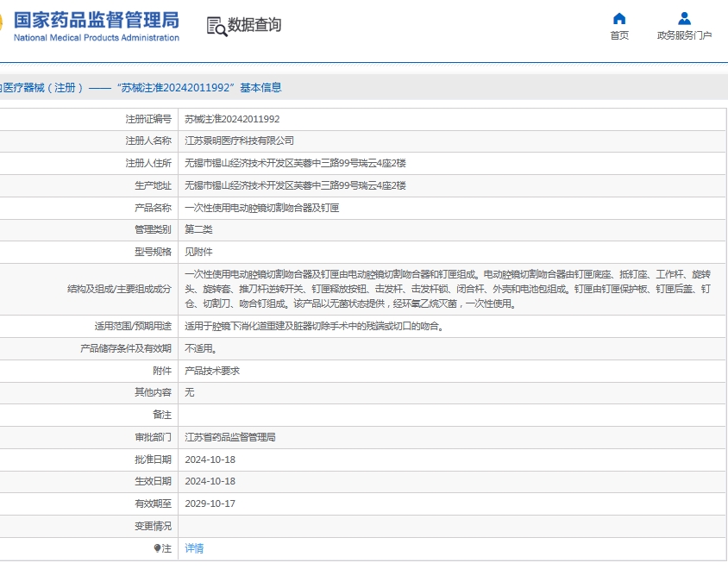Click the 变更情况 row label

click(154, 526)
